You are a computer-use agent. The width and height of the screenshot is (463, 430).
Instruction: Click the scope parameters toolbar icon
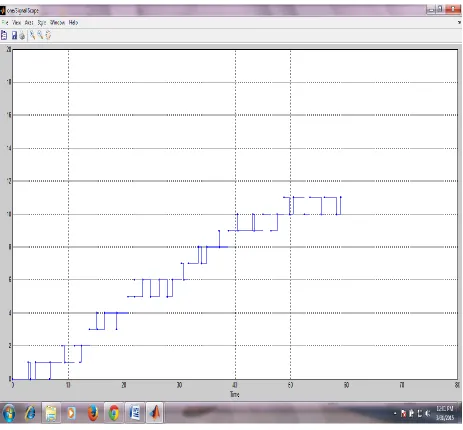[4, 35]
